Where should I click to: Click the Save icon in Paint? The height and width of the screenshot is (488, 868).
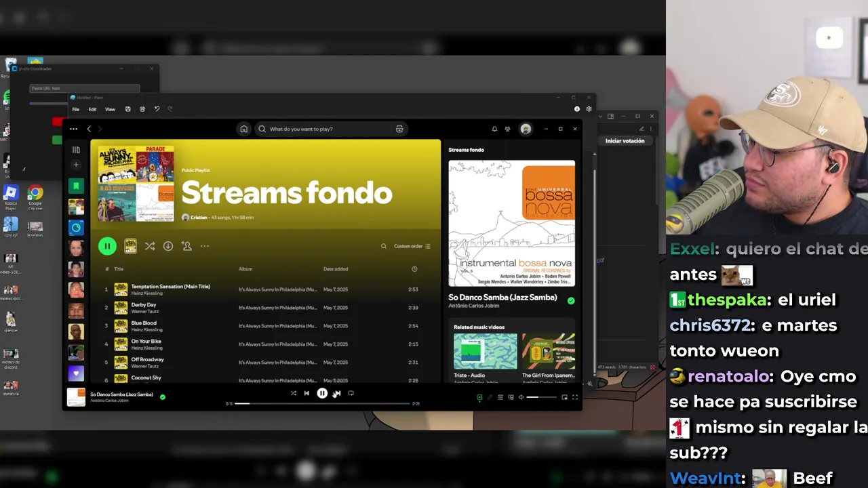127,109
